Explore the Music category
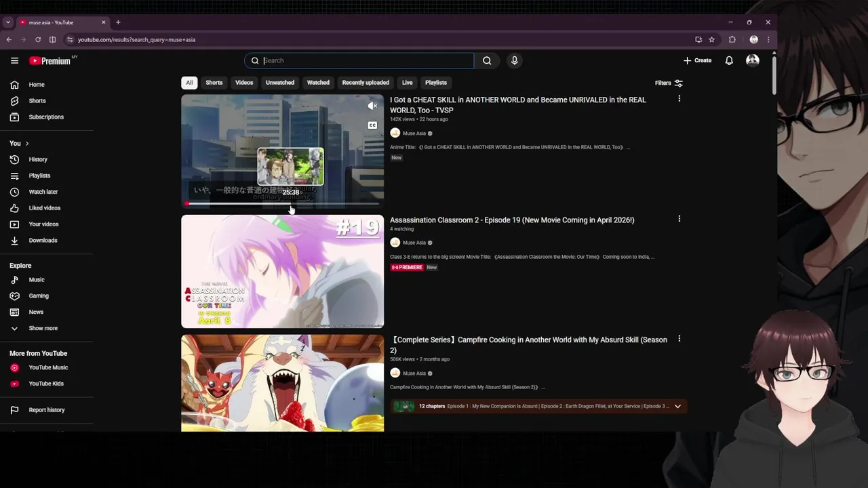 [37, 280]
